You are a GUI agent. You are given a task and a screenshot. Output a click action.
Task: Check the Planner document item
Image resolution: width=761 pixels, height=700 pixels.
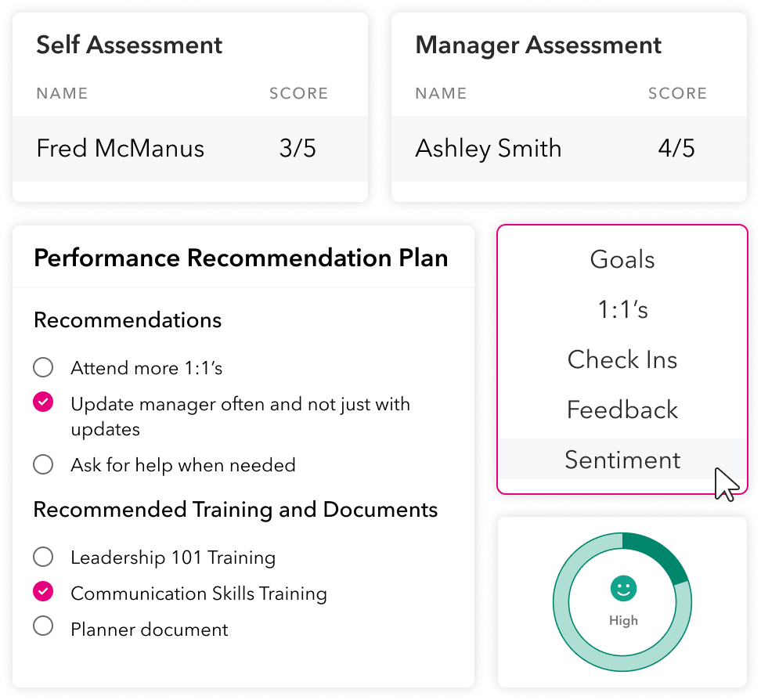coord(43,628)
